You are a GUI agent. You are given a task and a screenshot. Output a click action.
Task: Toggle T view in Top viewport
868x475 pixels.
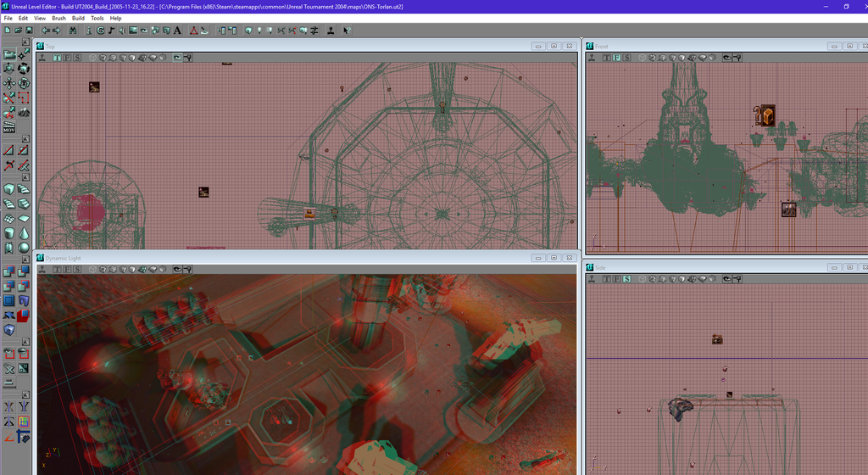point(57,58)
